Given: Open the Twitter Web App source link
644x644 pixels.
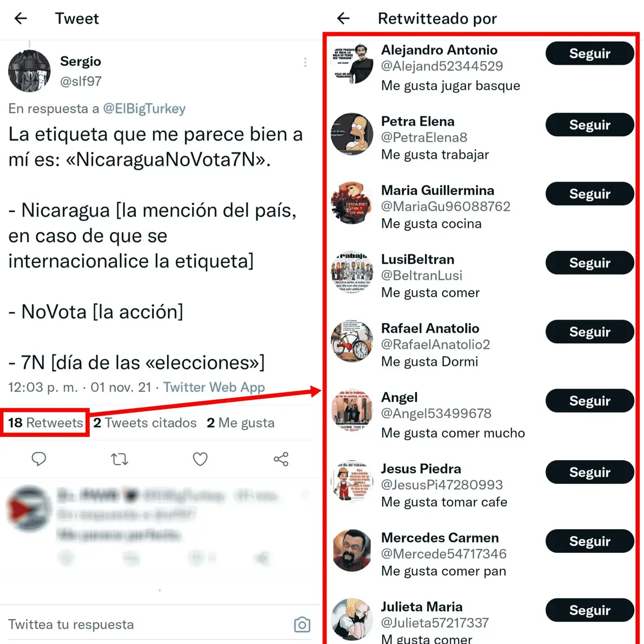Looking at the screenshot, I should (x=214, y=387).
